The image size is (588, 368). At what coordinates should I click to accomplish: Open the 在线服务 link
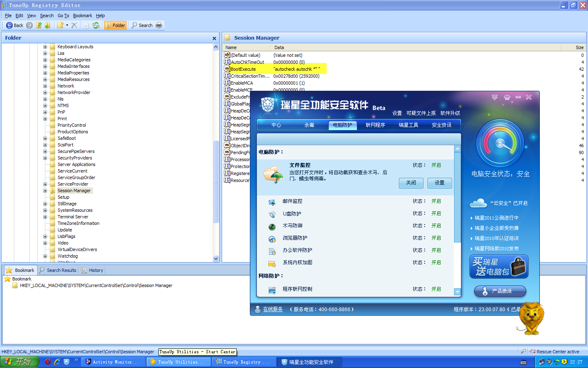pos(273,310)
